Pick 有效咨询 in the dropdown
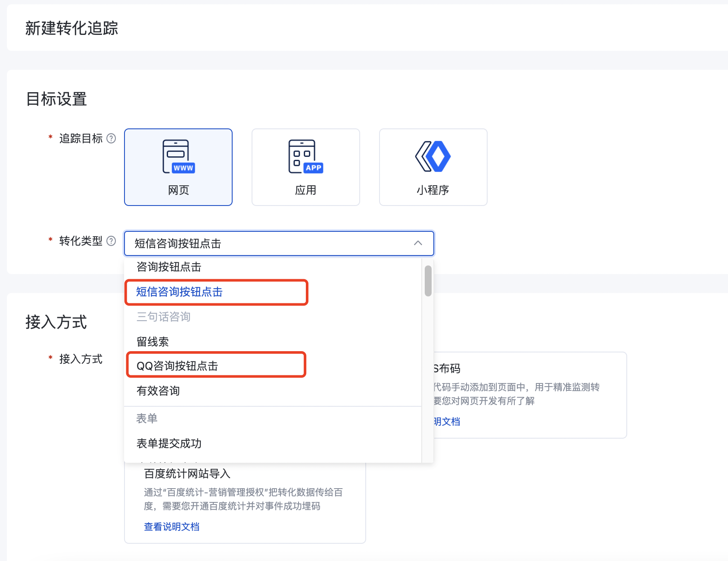Image resolution: width=728 pixels, height=561 pixels. 158,391
